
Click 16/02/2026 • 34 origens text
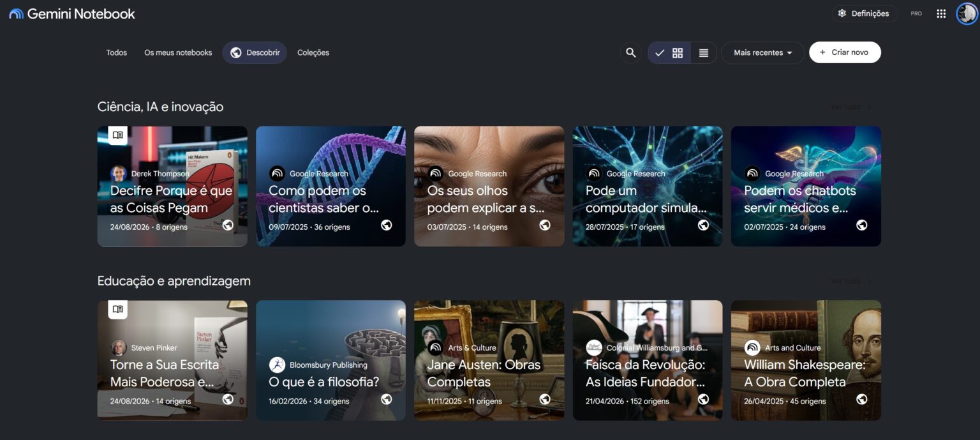point(309,401)
